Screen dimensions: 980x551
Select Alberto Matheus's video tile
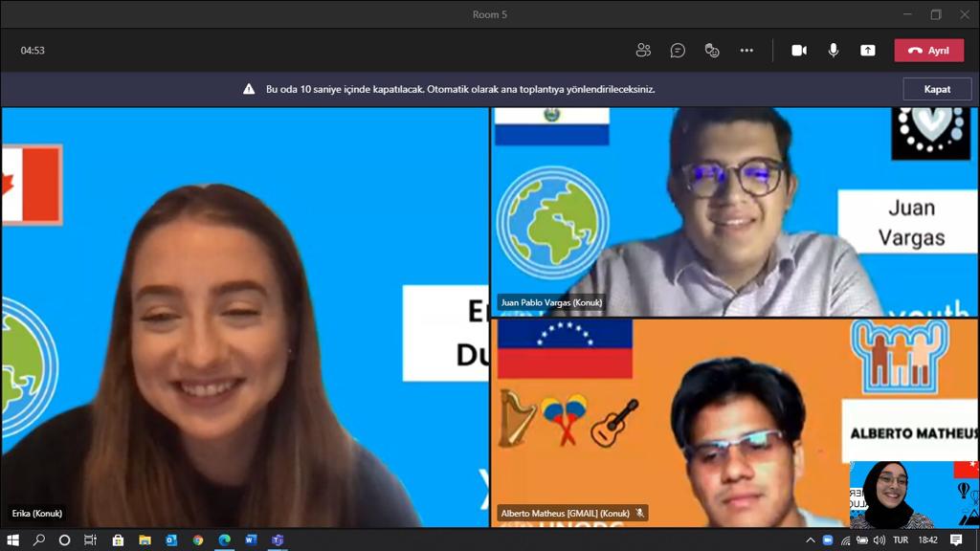coord(734,422)
